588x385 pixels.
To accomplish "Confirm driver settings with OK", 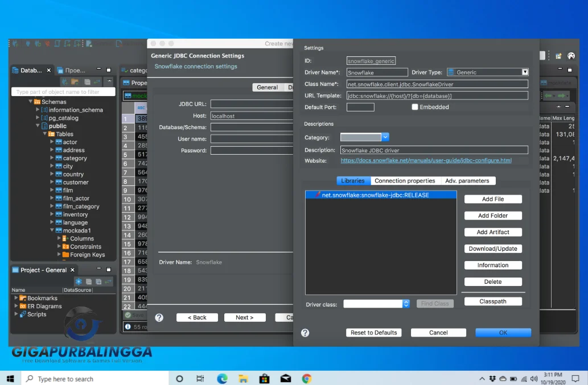I will click(503, 333).
